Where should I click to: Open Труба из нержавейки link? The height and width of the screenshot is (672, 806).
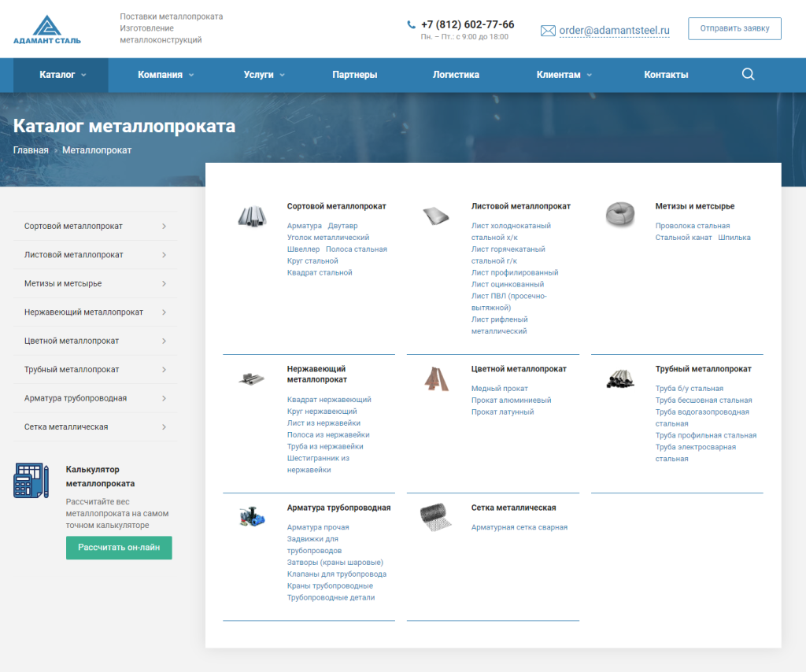pyautogui.click(x=325, y=446)
